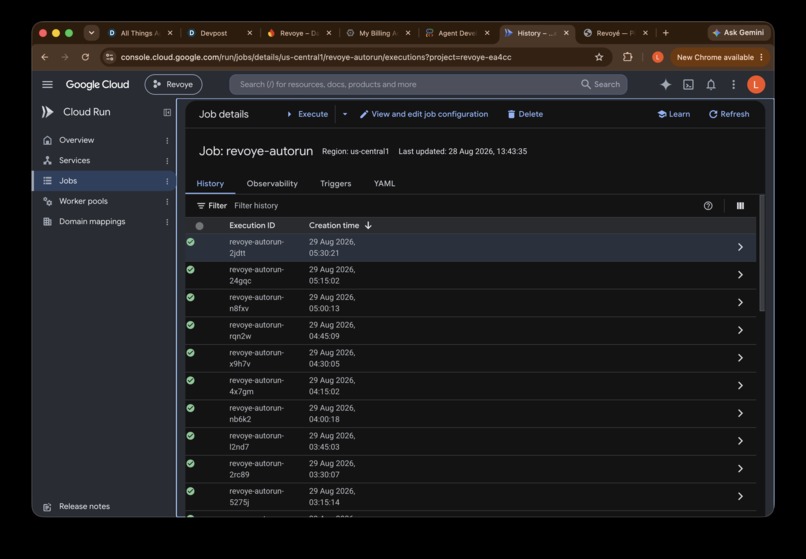Expand the Execute dropdown arrow

345,114
